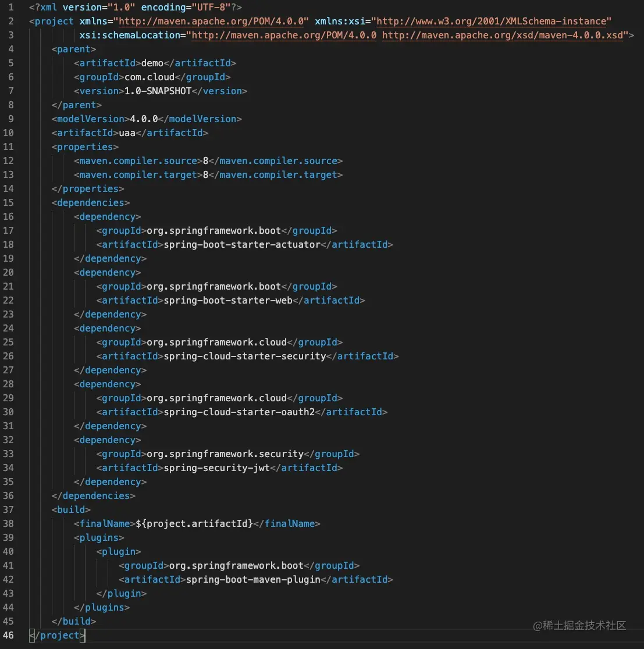Click 'org.springframework.security' groupId text
This screenshot has width=644, height=649.
(225, 454)
